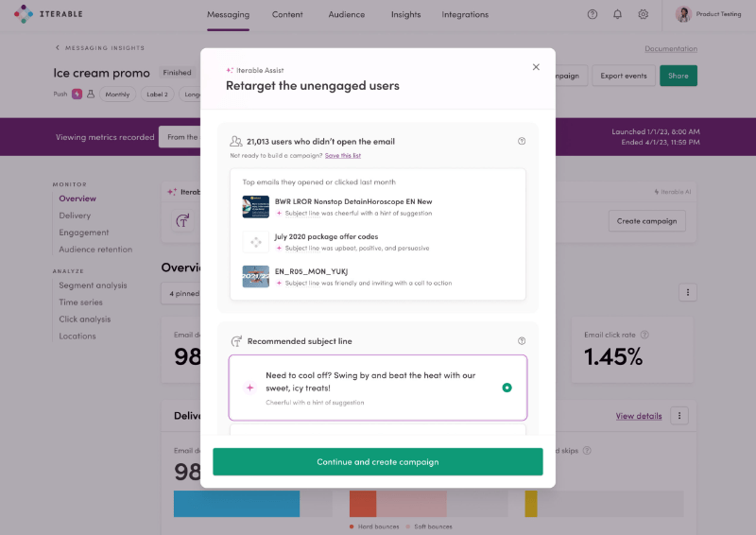Image resolution: width=756 pixels, height=535 pixels.
Task: Select the Need to cool off subject line radio
Action: click(x=507, y=388)
